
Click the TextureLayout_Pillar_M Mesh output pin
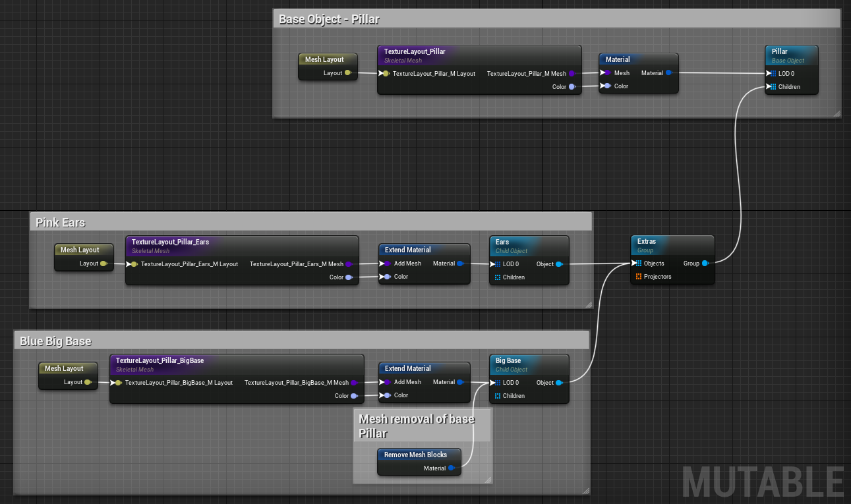572,74
